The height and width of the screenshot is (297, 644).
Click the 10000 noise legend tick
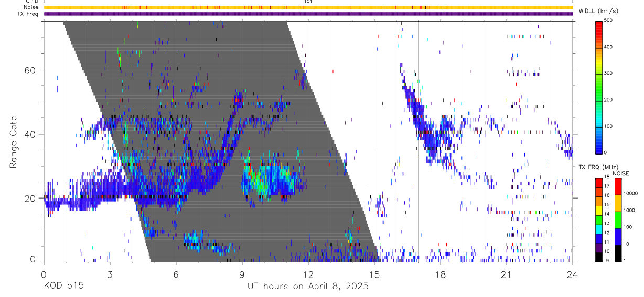click(630, 193)
